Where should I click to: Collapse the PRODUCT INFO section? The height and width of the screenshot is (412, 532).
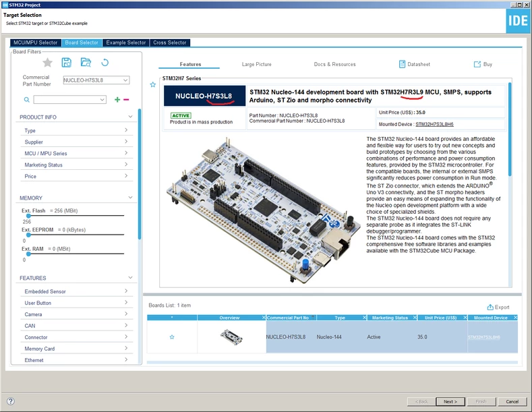click(x=130, y=117)
